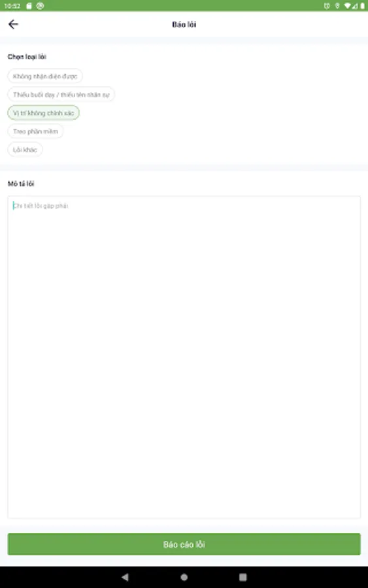Submit with the green 'Báo cáo lỗi' button
The width and height of the screenshot is (368, 588).
click(184, 544)
